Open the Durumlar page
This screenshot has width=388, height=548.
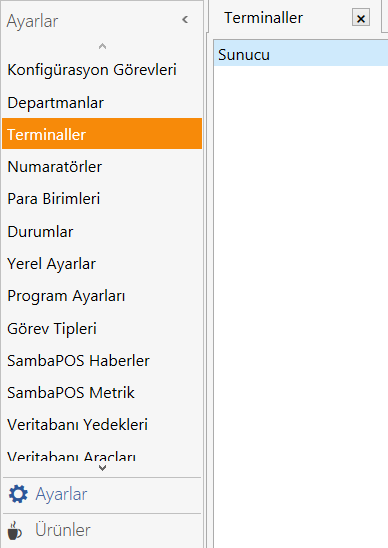coord(102,231)
